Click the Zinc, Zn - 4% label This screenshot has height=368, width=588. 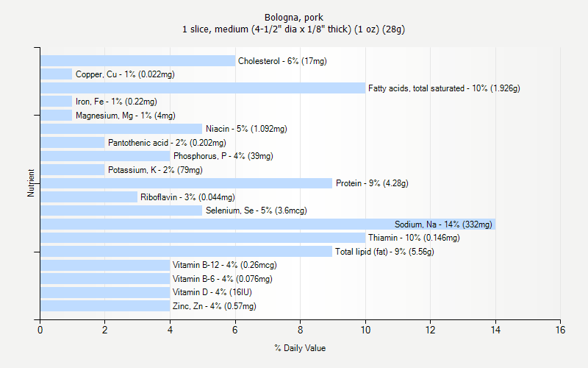215,306
